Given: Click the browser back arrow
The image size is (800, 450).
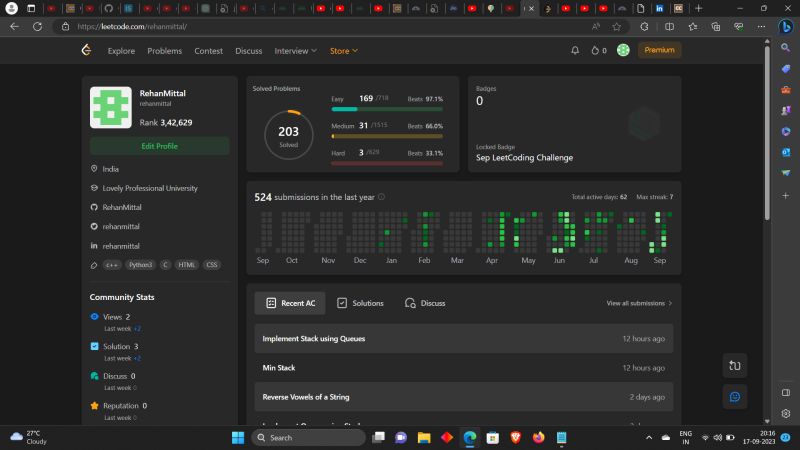Looking at the screenshot, I should click(x=14, y=27).
